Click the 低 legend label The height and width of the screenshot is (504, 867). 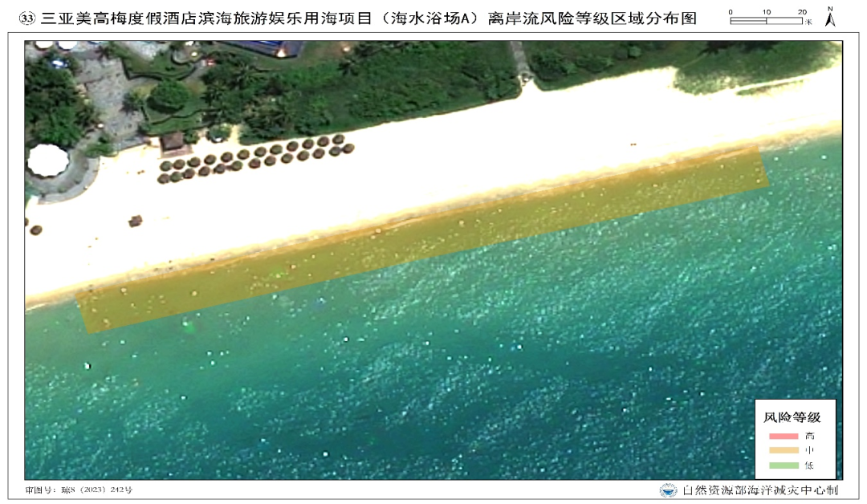[809, 465]
